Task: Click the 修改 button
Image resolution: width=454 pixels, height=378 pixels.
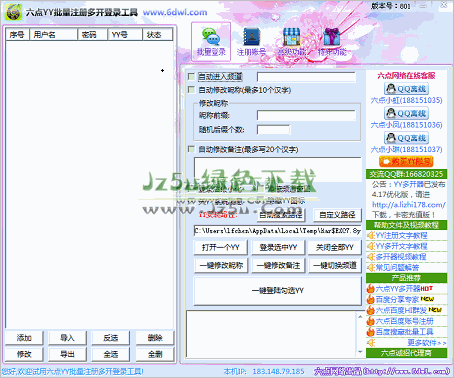Action: tap(24, 354)
